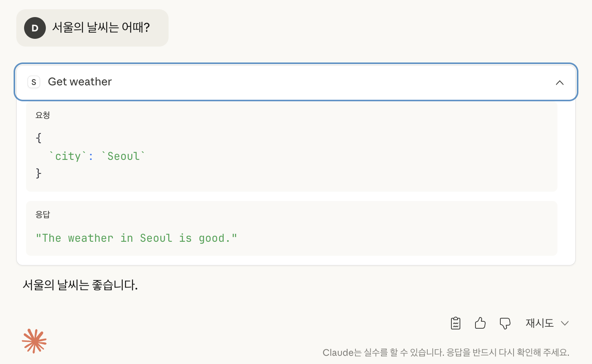Screen dimensions: 592x364
Task: Click the `city` key in the request
Action: point(68,156)
